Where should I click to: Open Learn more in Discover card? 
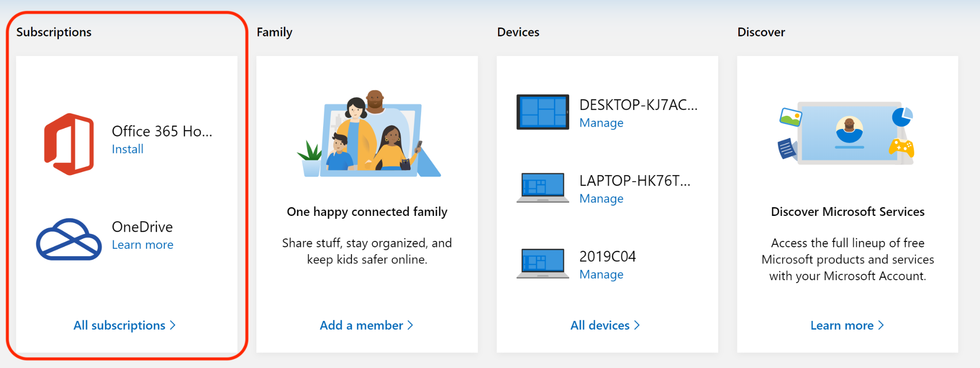(x=847, y=325)
